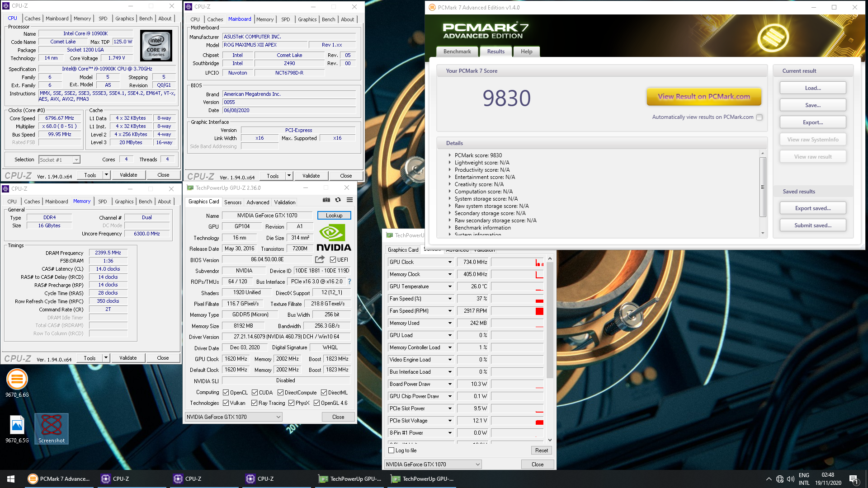Open the GPU selector dropdown in GPU-Z sensors window

coord(433,465)
